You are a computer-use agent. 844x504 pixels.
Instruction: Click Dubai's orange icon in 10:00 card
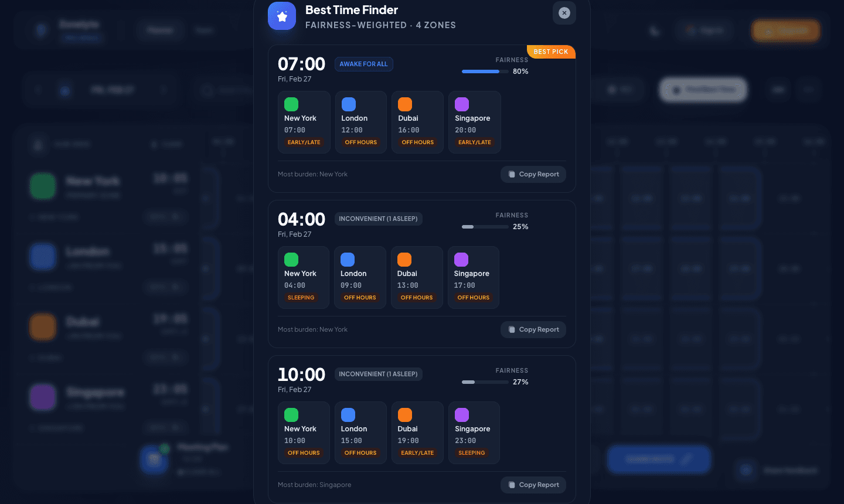point(405,415)
